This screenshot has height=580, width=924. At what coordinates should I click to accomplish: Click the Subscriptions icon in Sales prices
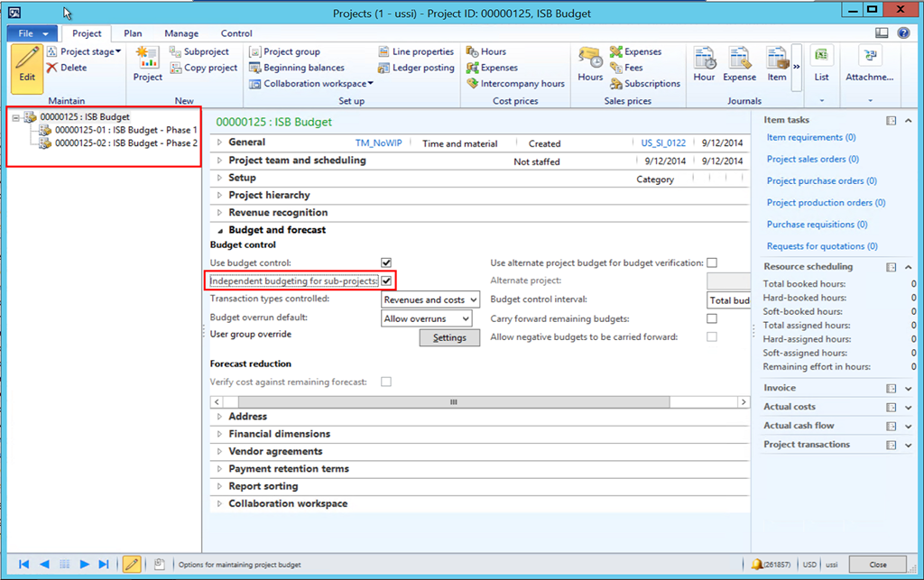(645, 82)
